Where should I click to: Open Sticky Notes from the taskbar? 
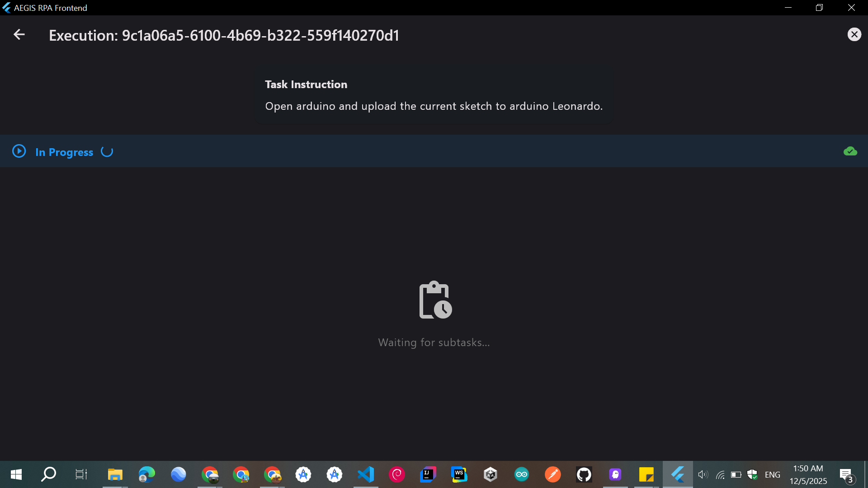pyautogui.click(x=646, y=474)
